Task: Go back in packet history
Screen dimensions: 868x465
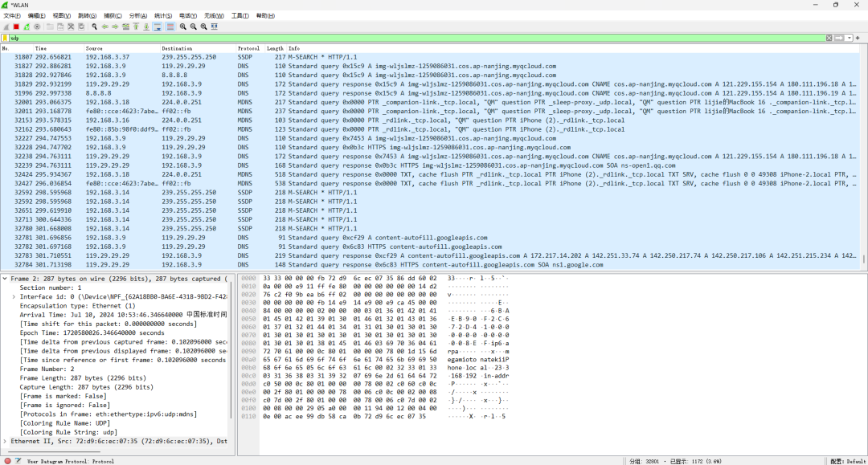Action: (104, 27)
